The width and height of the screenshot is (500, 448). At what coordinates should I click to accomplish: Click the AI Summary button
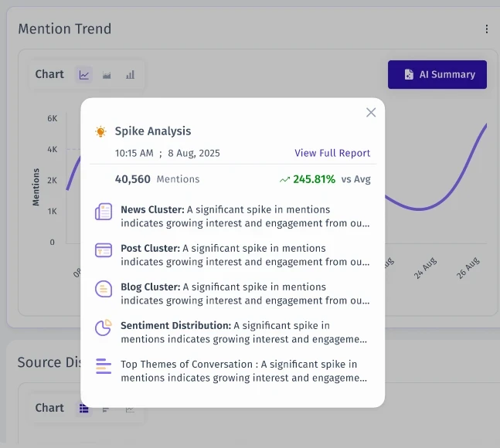click(x=437, y=75)
